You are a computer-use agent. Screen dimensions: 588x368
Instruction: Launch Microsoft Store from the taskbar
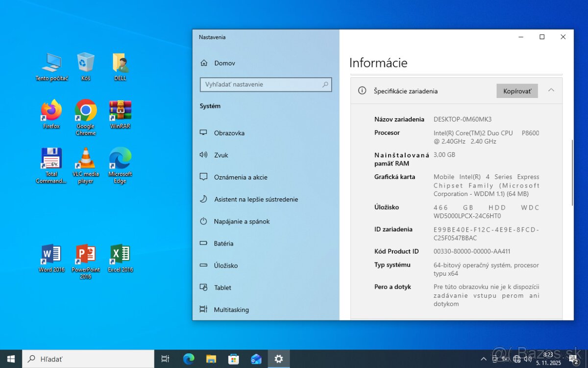pos(234,359)
